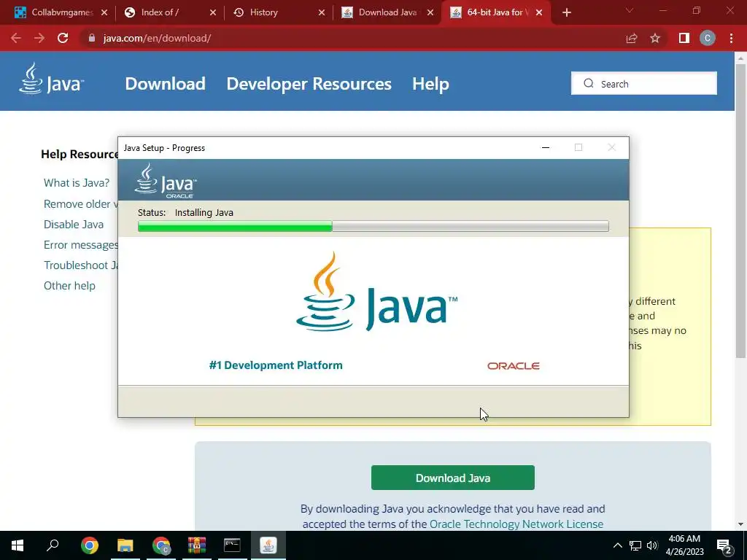
Task: Click the #1 Development Platform text
Action: [276, 365]
